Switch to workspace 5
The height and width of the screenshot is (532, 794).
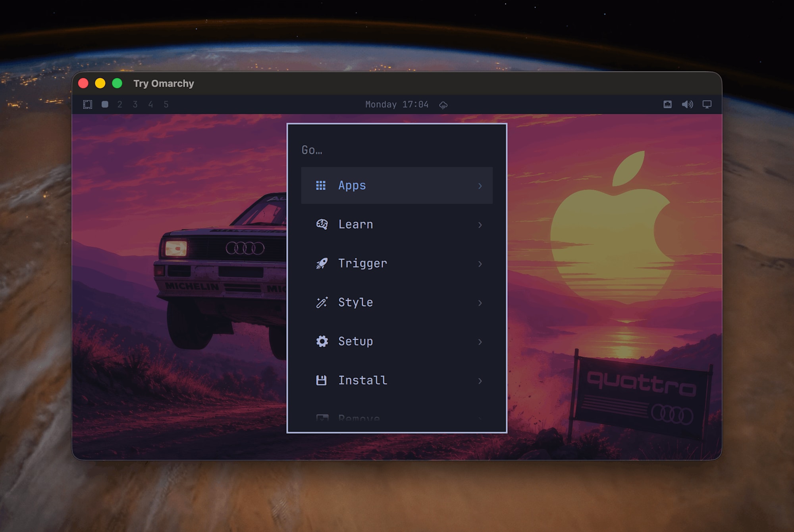[166, 104]
